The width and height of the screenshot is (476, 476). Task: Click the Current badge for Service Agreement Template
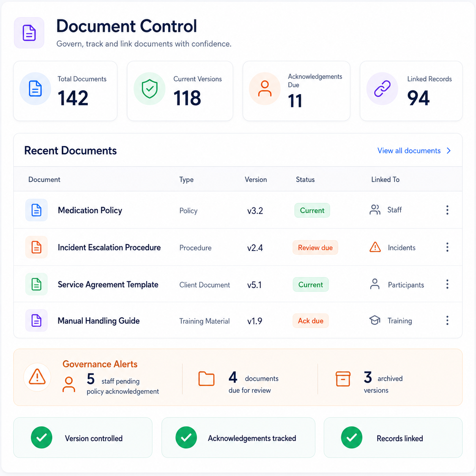[311, 285]
